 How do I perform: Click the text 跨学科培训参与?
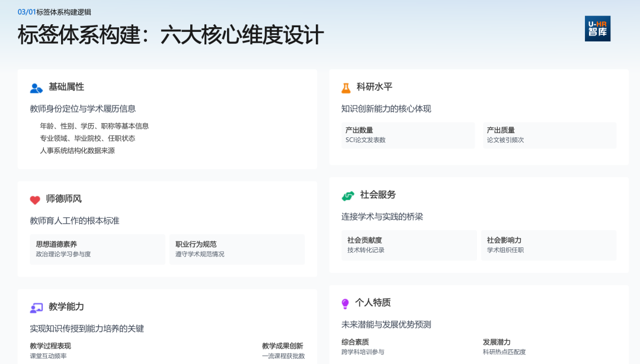point(363,352)
